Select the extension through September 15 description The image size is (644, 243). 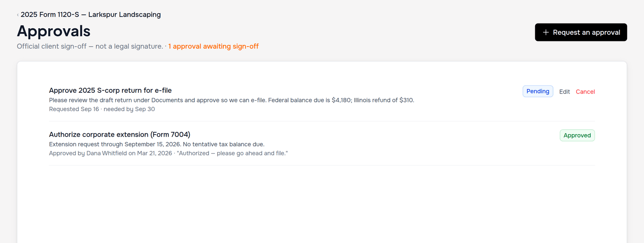tap(157, 144)
